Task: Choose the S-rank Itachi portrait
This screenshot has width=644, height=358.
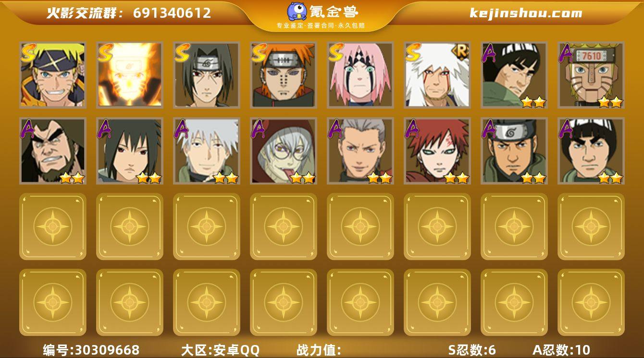Action: [x=207, y=74]
